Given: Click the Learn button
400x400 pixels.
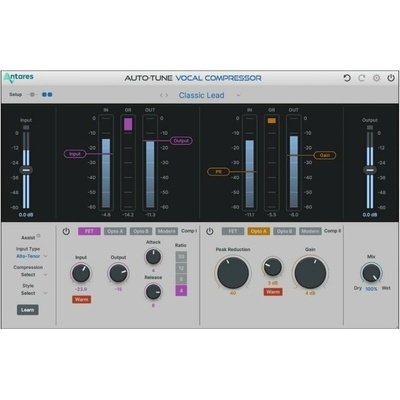Looking at the screenshot, I should click(28, 310).
